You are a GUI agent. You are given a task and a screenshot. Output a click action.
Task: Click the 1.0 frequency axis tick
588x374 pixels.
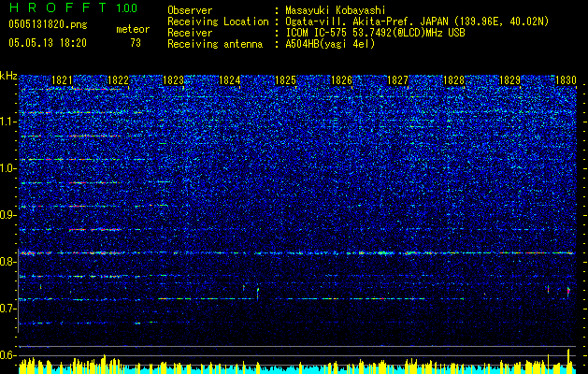[x=7, y=169]
